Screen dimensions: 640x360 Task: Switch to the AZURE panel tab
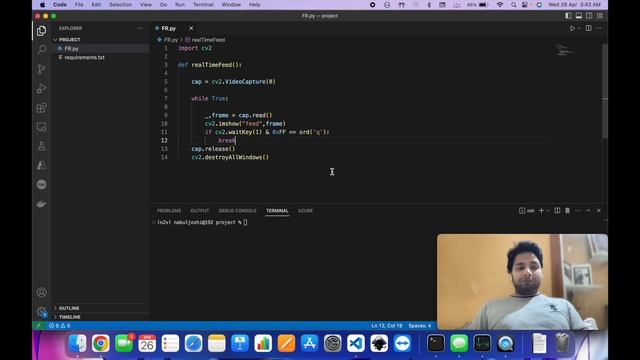coord(305,211)
